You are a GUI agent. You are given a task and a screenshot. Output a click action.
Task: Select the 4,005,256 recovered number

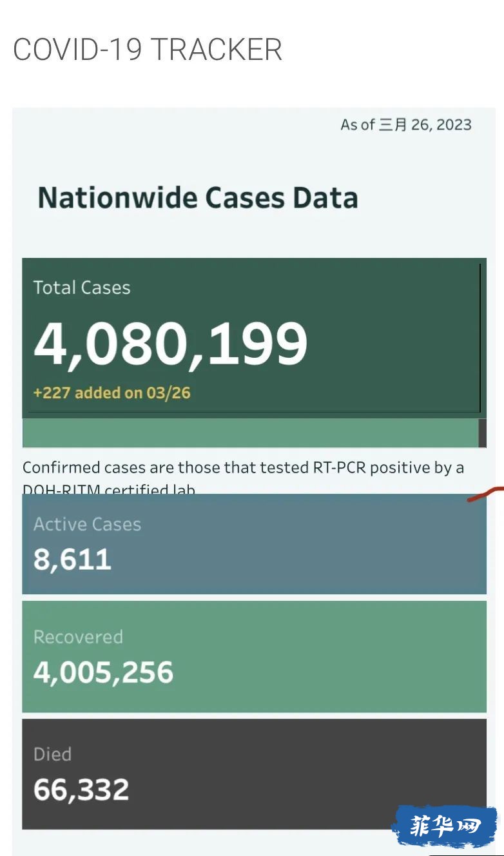click(104, 672)
